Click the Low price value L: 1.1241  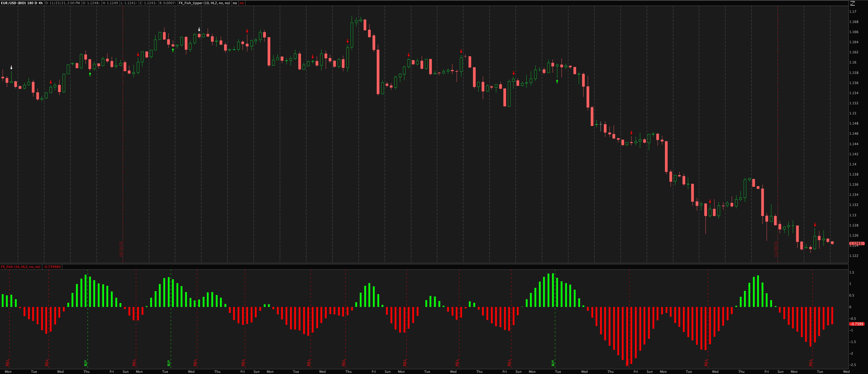click(129, 3)
